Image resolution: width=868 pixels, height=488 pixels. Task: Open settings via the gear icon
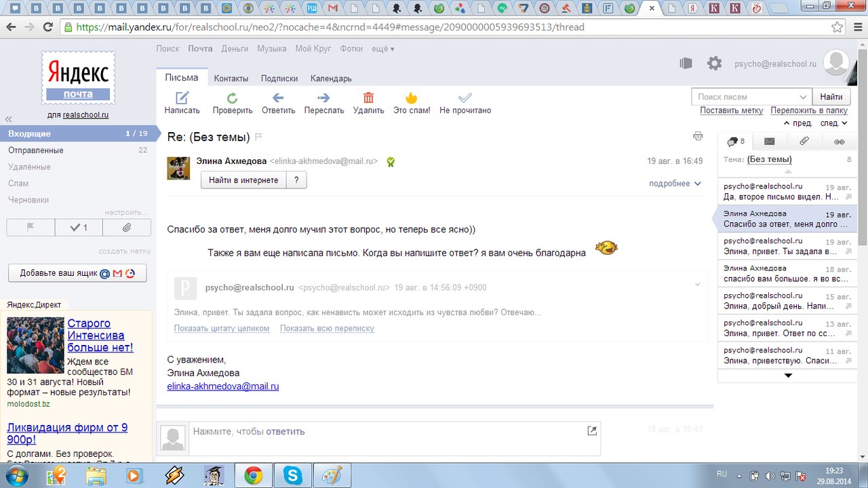click(714, 64)
